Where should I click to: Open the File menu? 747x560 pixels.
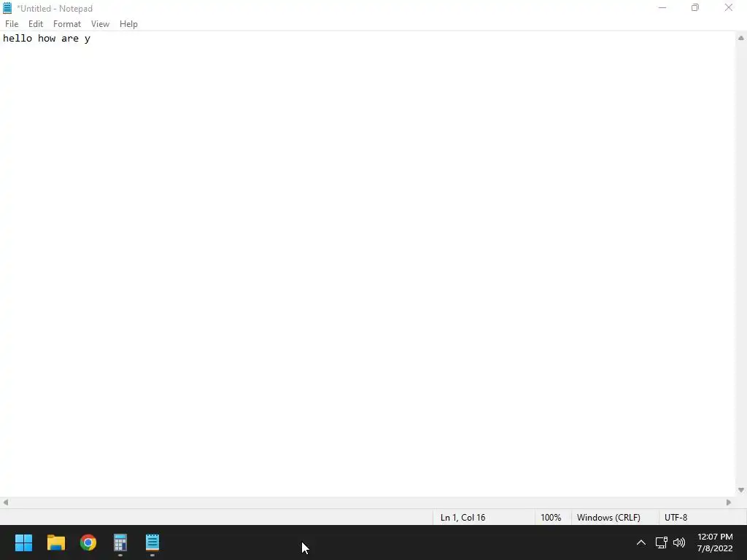[x=12, y=24]
